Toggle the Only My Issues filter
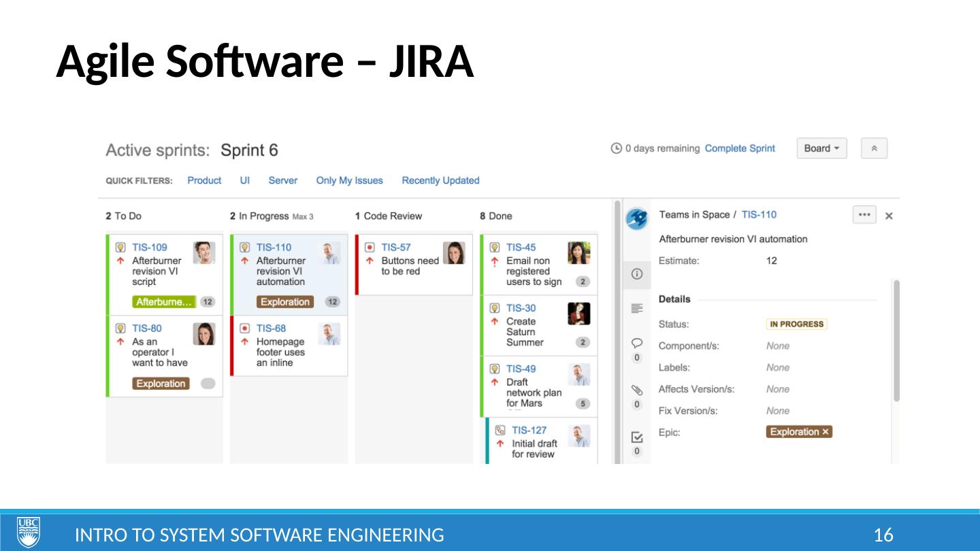 pyautogui.click(x=349, y=180)
